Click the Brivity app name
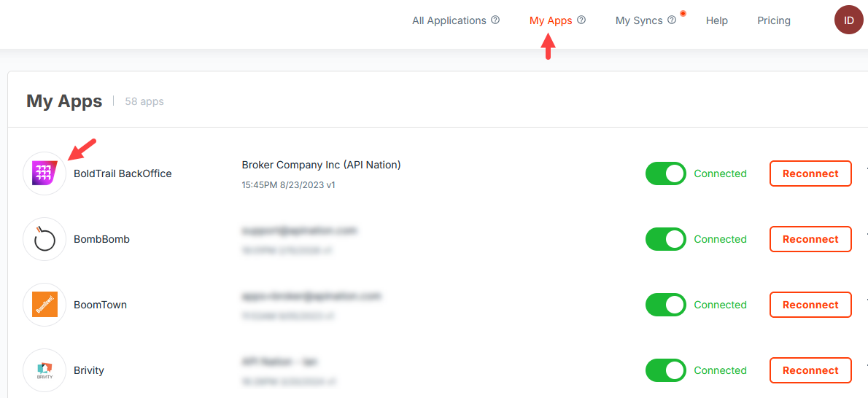 pyautogui.click(x=88, y=370)
